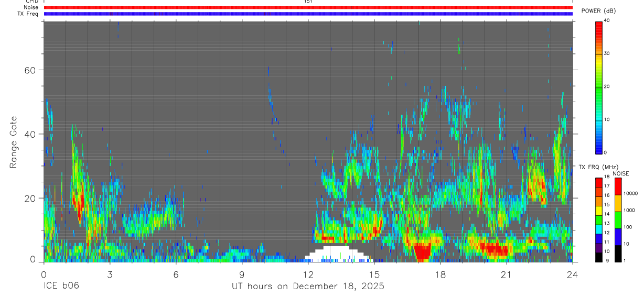Click the POWER rainbow color scale bar
The image size is (644, 297).
click(x=598, y=87)
